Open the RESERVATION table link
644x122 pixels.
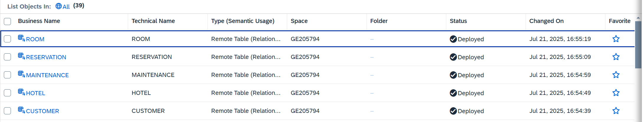46,57
